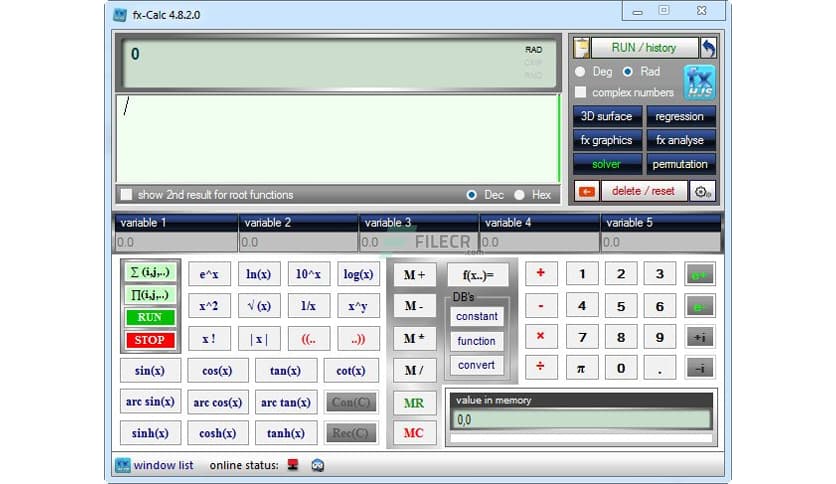The height and width of the screenshot is (484, 836).
Task: Click the window list link
Action: click(163, 465)
